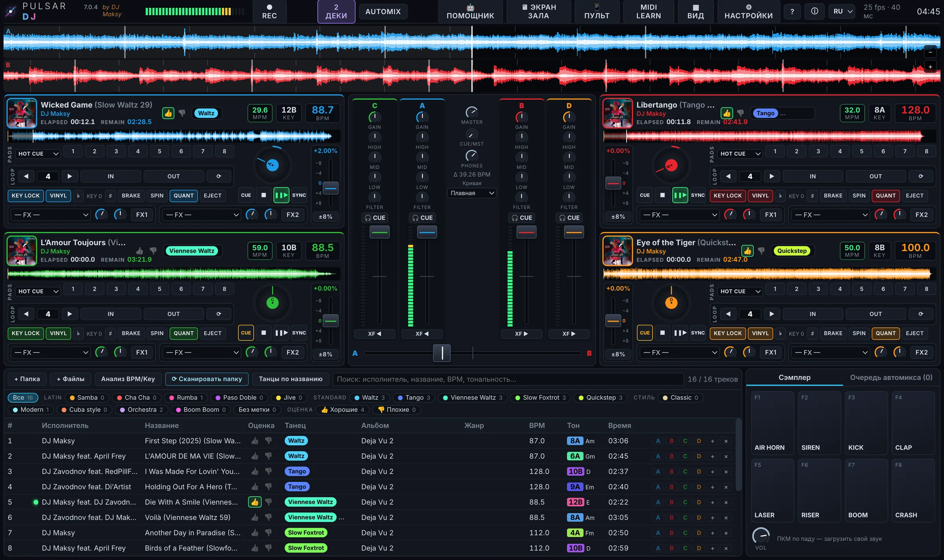
Task: Click the track search input field
Action: click(508, 379)
